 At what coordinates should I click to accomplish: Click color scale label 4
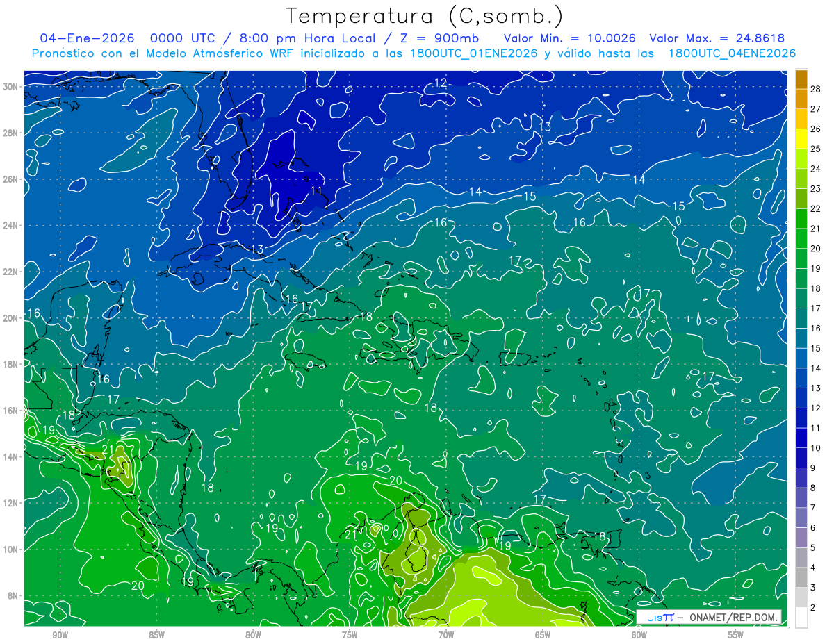click(813, 568)
